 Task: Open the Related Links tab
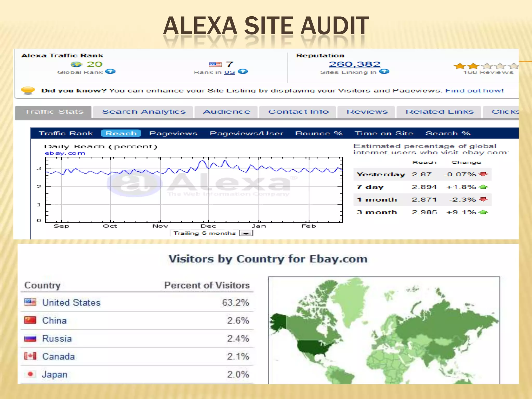click(439, 112)
